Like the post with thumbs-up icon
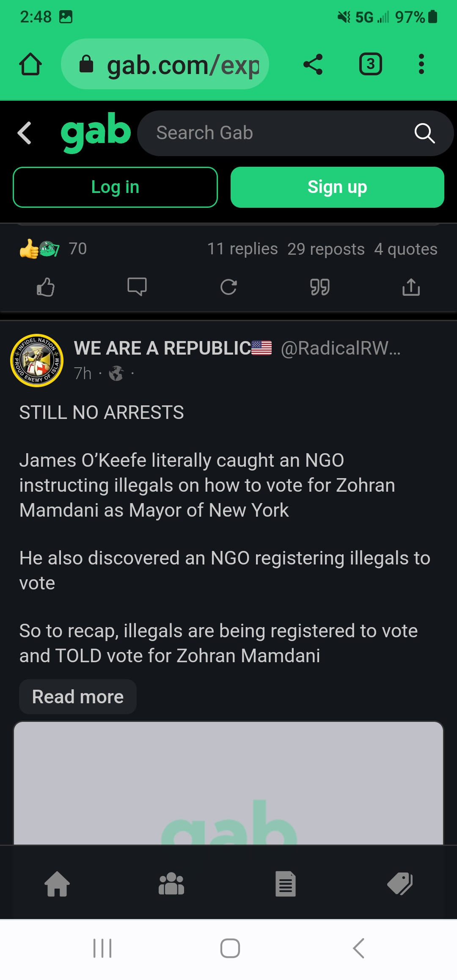This screenshot has height=980, width=457. (46, 287)
